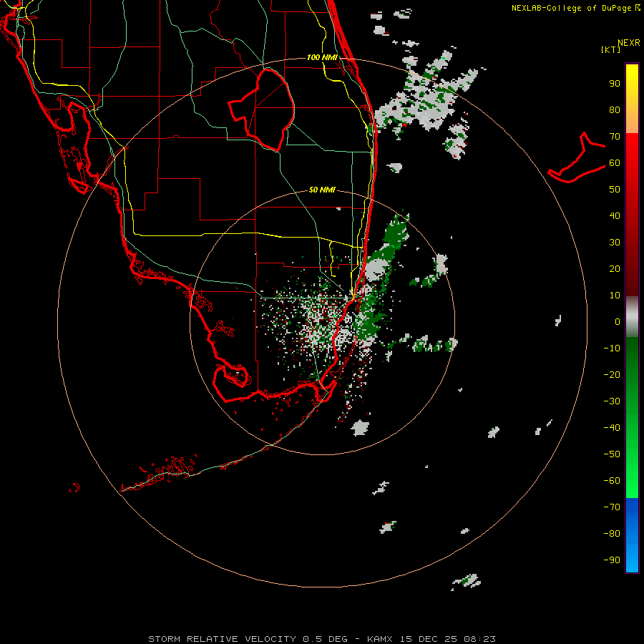Click the 70 value on velocity scale
The width and height of the screenshot is (644, 644).
point(615,137)
